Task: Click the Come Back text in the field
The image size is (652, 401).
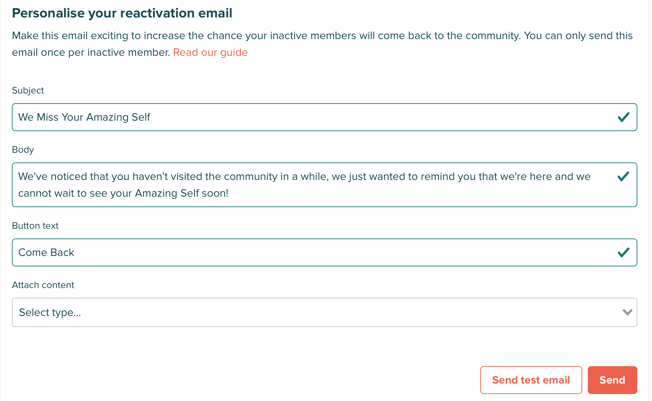Action: tap(46, 252)
